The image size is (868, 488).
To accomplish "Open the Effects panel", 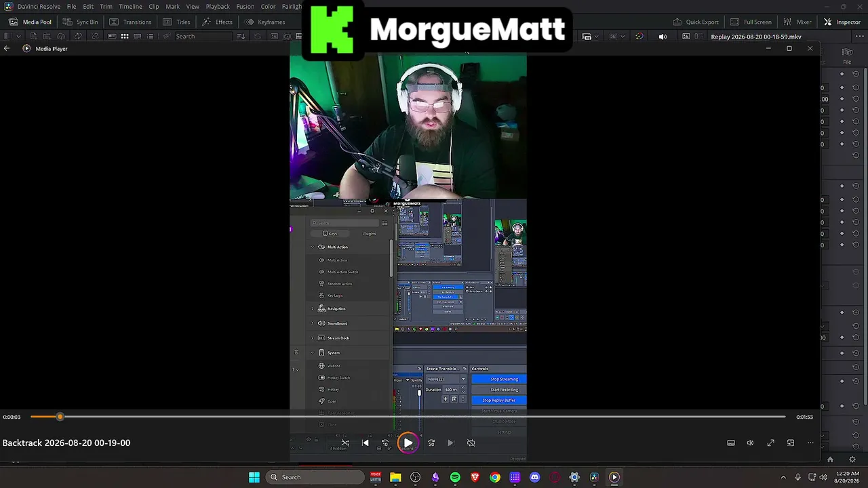I will pyautogui.click(x=217, y=22).
